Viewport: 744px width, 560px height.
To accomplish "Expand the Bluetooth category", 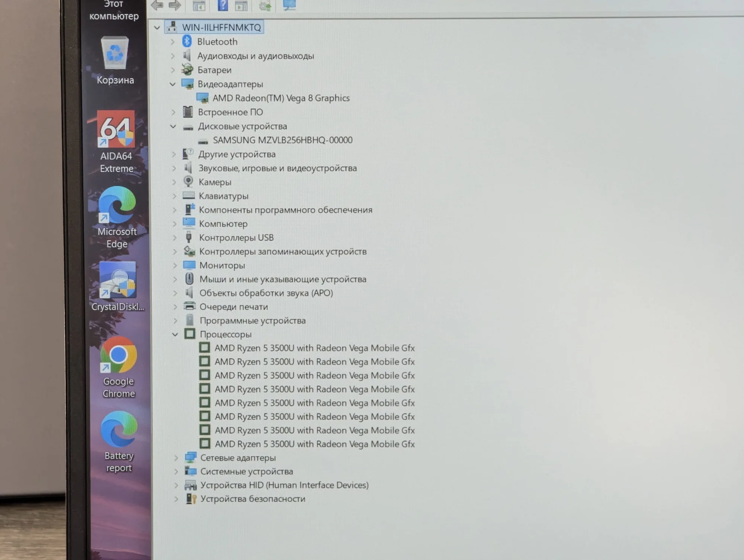I will tap(172, 42).
